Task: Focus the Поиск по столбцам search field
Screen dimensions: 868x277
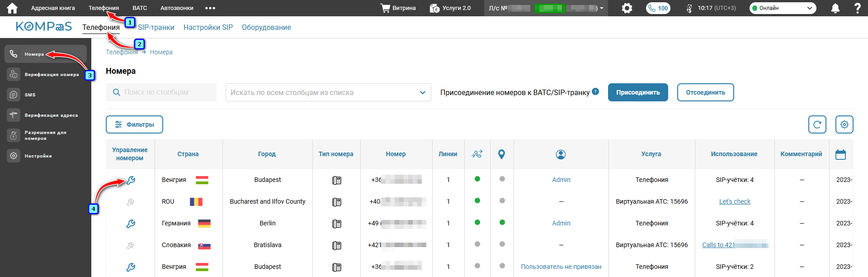Action: (x=161, y=92)
